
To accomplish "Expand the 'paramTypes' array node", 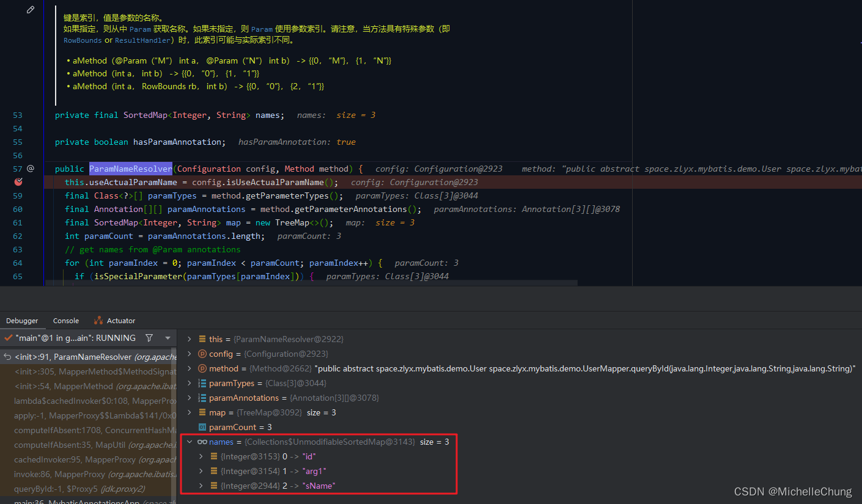I will click(190, 383).
